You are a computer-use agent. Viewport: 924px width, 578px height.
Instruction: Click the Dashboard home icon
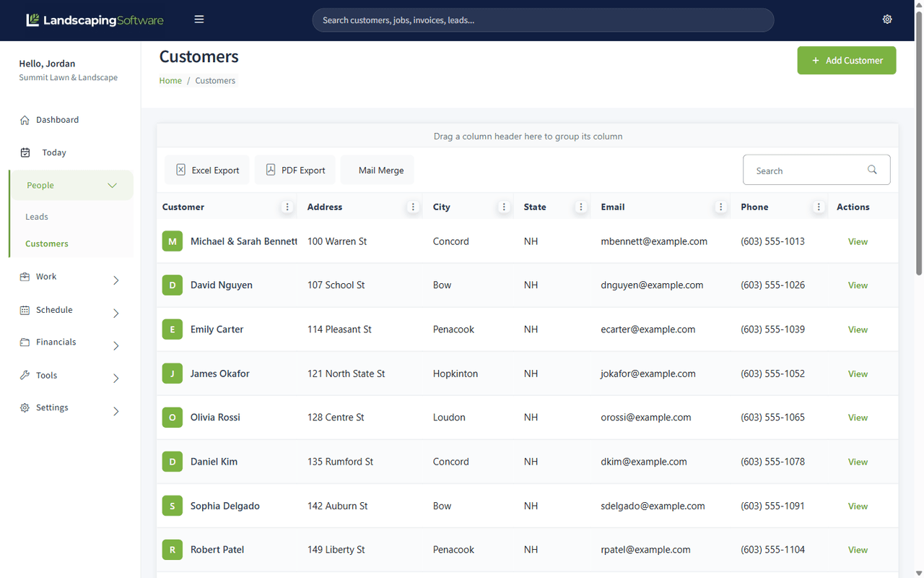coord(25,120)
